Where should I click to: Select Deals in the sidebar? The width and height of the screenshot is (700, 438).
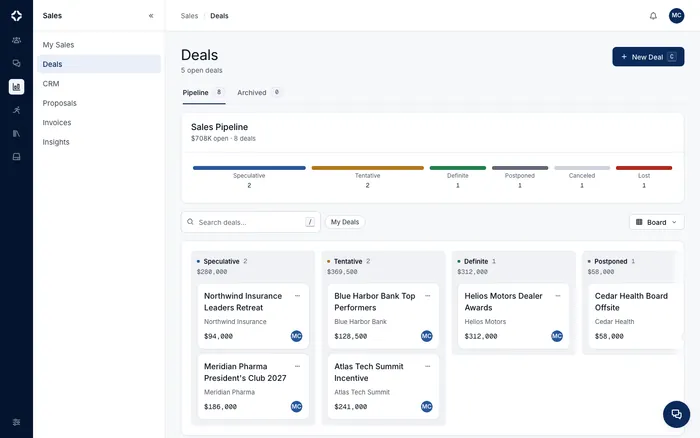click(x=99, y=64)
